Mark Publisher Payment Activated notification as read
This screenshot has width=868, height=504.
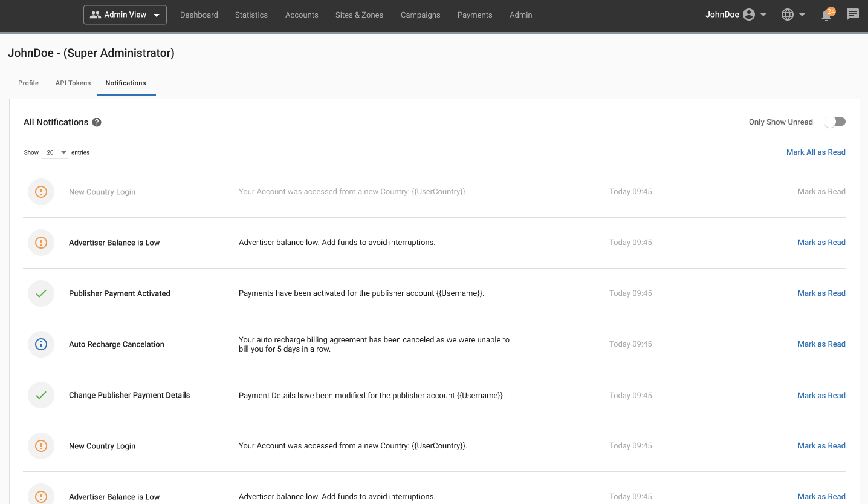click(821, 293)
